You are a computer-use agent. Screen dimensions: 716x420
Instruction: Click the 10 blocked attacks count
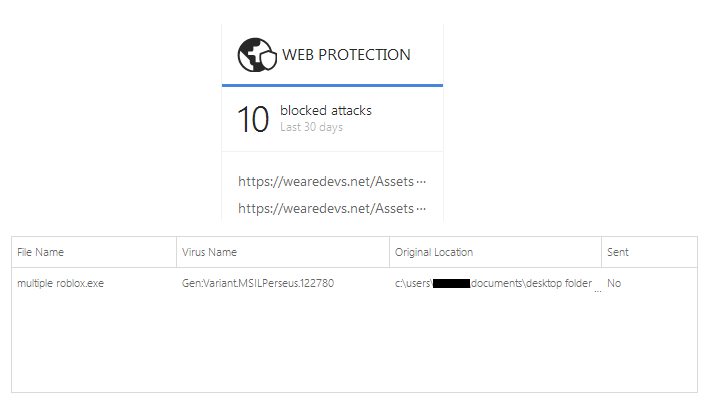(253, 119)
